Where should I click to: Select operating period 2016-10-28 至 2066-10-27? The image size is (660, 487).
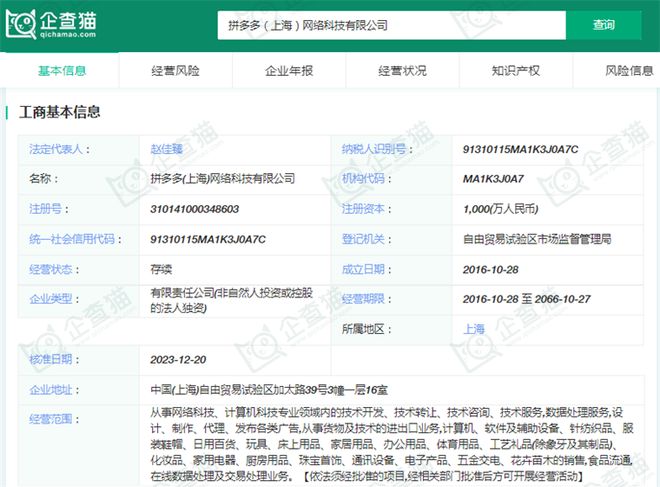527,299
